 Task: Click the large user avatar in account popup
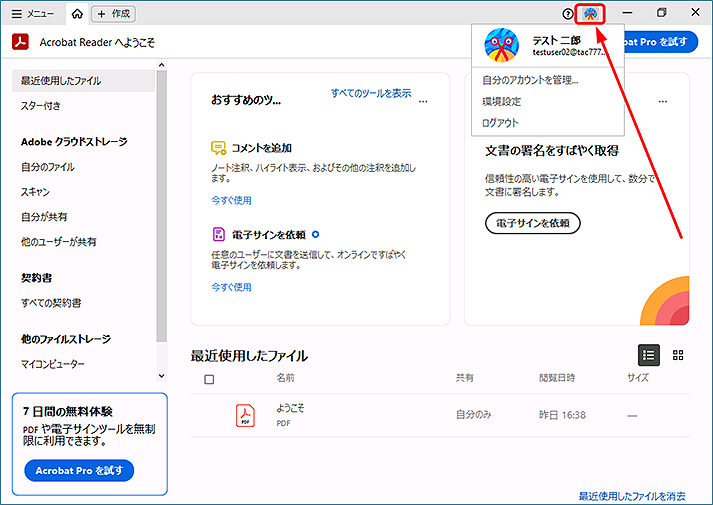pos(502,45)
